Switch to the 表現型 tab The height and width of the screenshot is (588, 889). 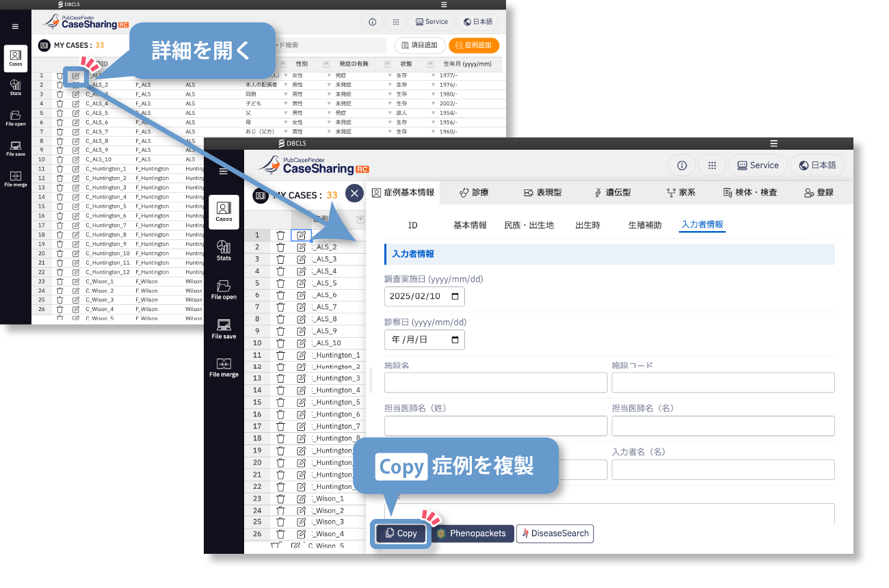pos(542,193)
